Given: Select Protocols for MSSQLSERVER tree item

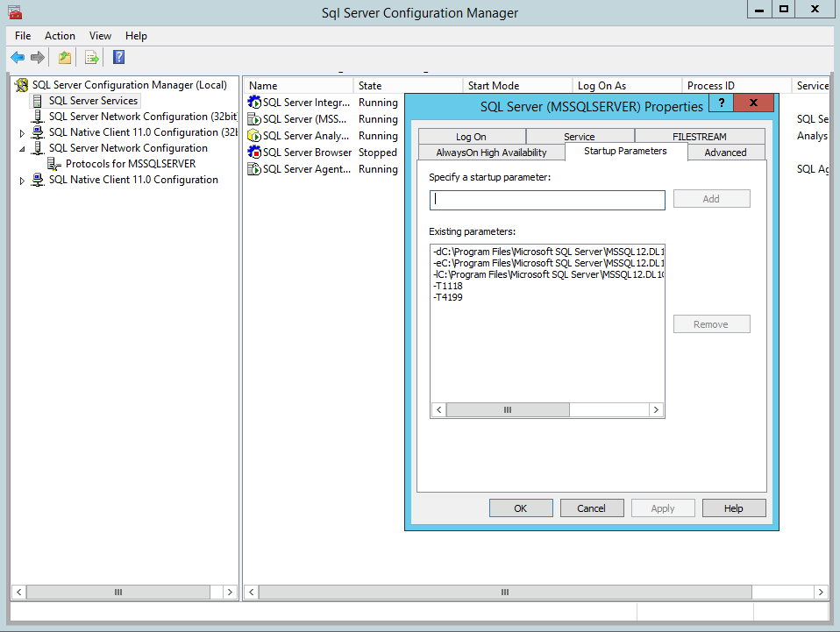Looking at the screenshot, I should [x=130, y=164].
